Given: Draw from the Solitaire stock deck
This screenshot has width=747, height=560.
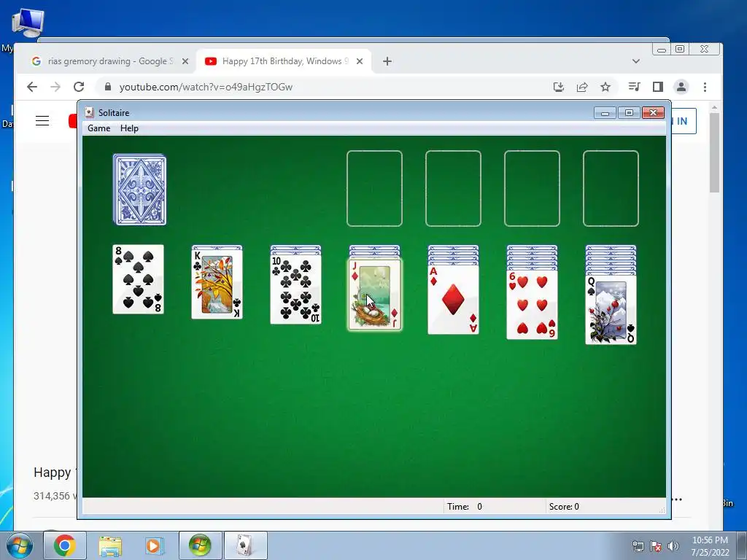Looking at the screenshot, I should click(139, 189).
